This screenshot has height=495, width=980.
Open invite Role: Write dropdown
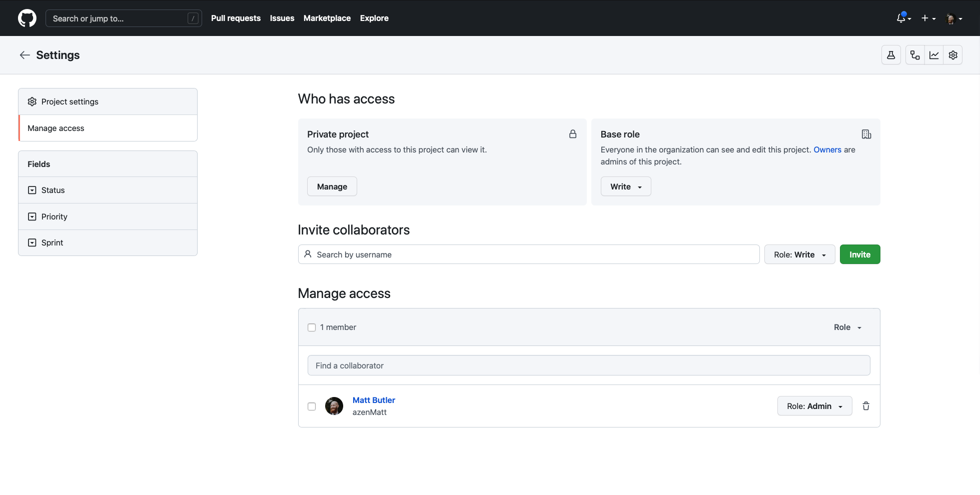point(799,254)
